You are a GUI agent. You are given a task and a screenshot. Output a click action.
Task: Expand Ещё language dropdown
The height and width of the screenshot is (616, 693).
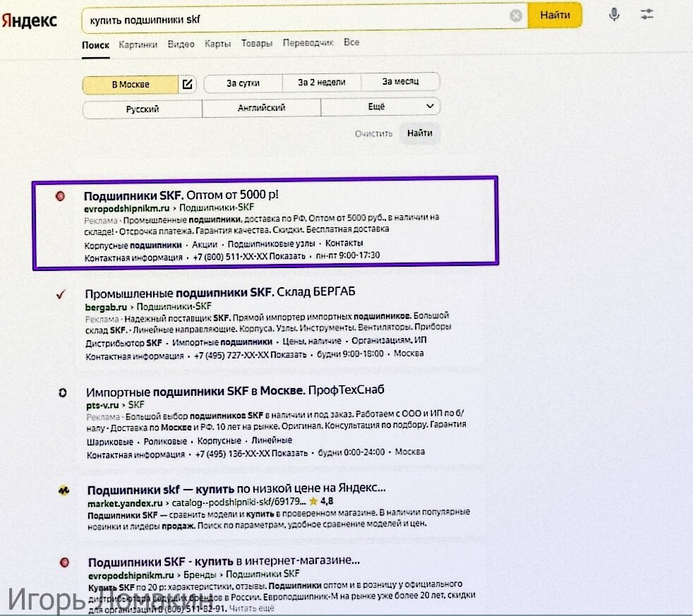tap(380, 107)
